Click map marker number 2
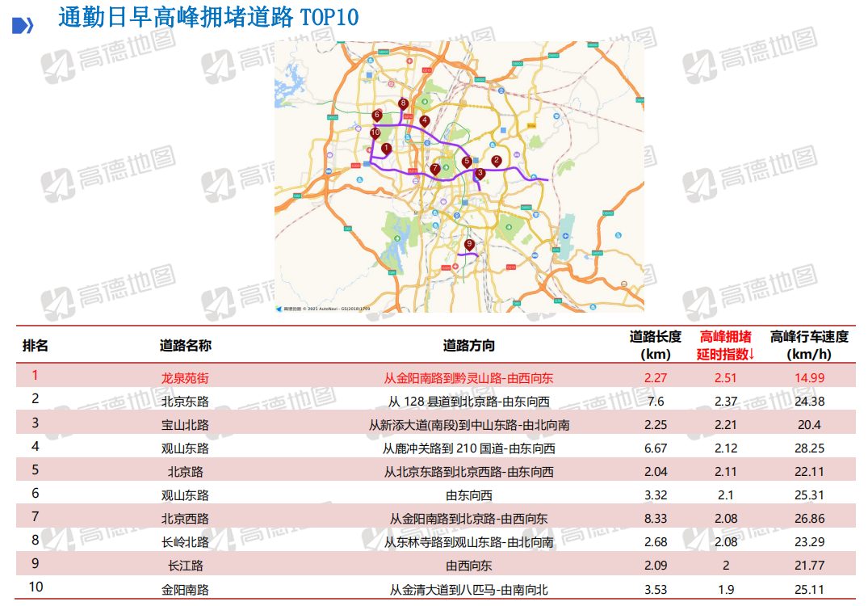Viewport: 868px width, 606px height. (x=497, y=161)
